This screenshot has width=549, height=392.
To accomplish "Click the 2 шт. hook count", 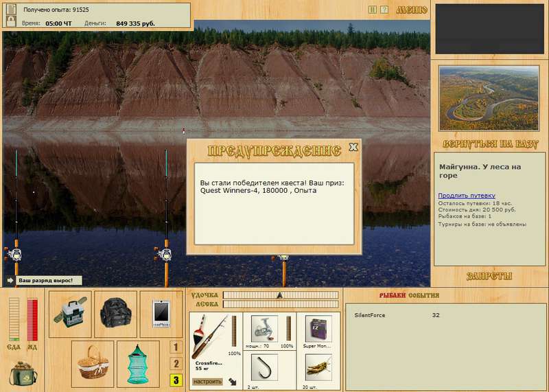I will [x=253, y=387].
